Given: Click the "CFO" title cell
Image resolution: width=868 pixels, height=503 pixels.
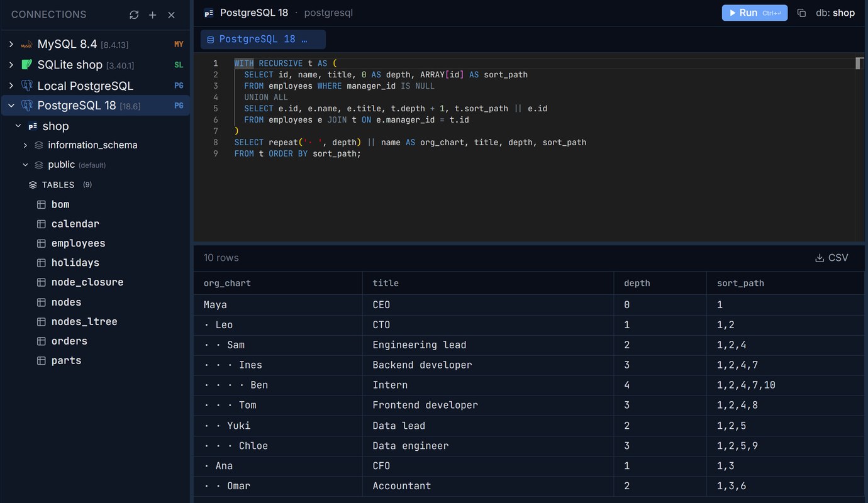Looking at the screenshot, I should coord(488,466).
